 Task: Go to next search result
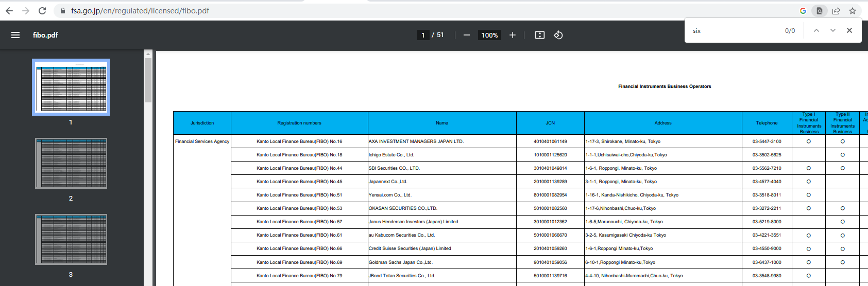833,30
